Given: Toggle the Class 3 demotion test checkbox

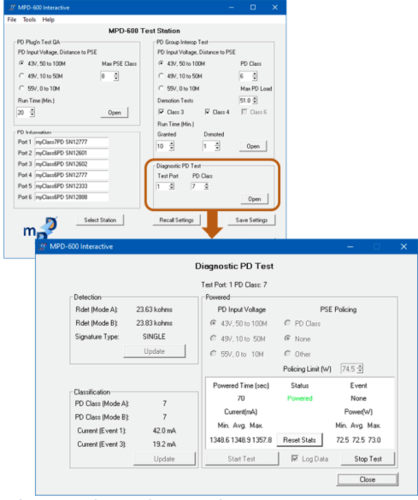Looking at the screenshot, I should [171, 112].
